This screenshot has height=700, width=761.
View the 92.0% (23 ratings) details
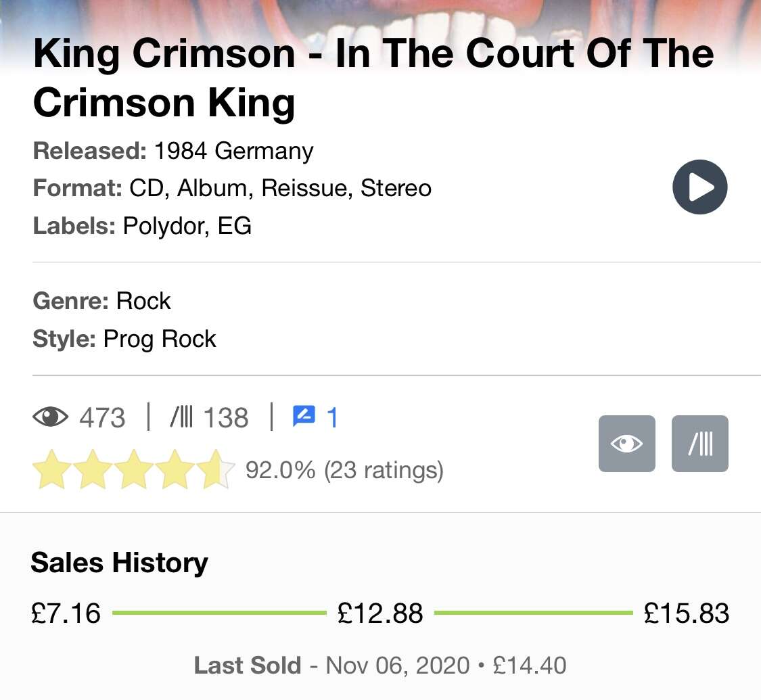344,470
